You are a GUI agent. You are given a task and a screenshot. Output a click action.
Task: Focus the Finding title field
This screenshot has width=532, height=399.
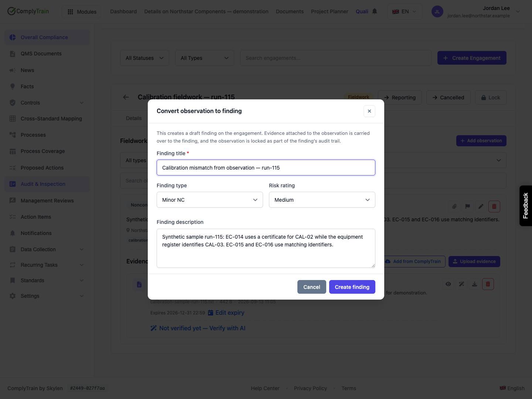[x=266, y=168]
